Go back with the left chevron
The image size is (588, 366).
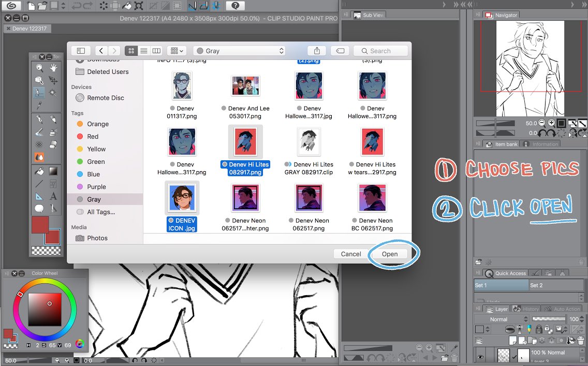(x=101, y=51)
